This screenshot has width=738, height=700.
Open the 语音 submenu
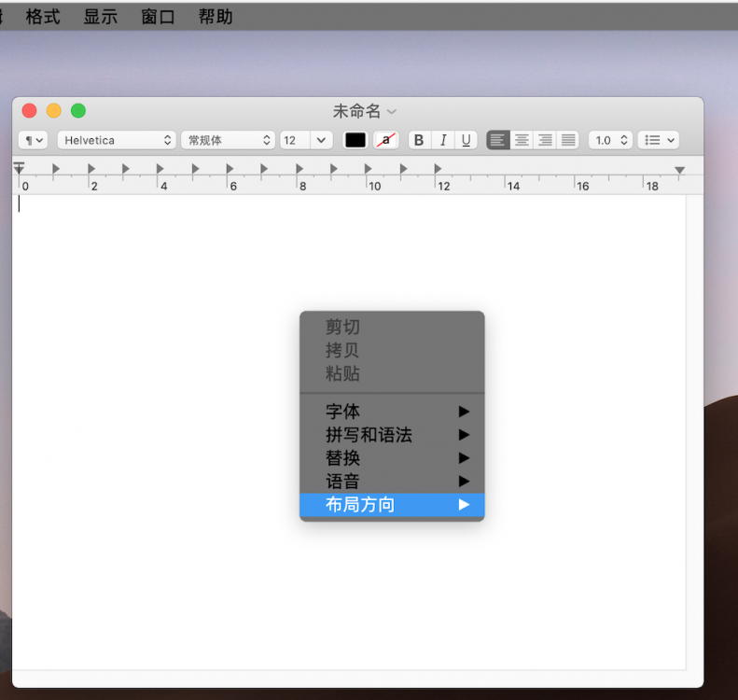[x=392, y=481]
